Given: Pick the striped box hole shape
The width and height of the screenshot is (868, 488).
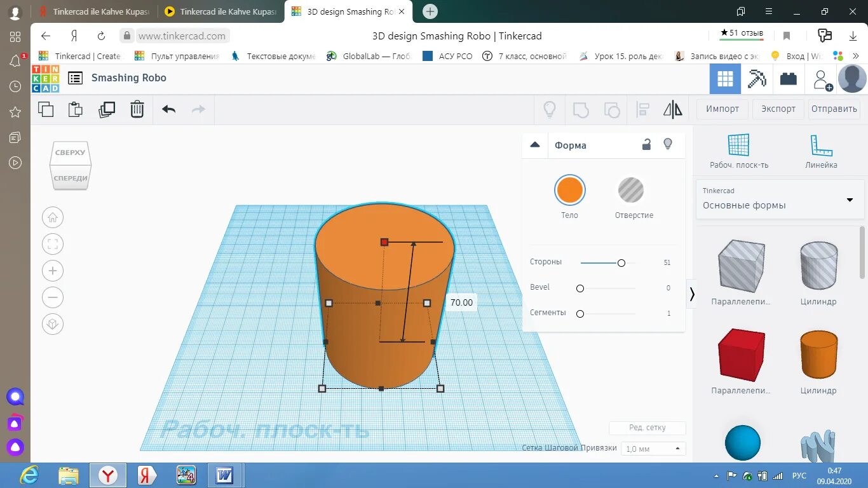Looking at the screenshot, I should (740, 266).
